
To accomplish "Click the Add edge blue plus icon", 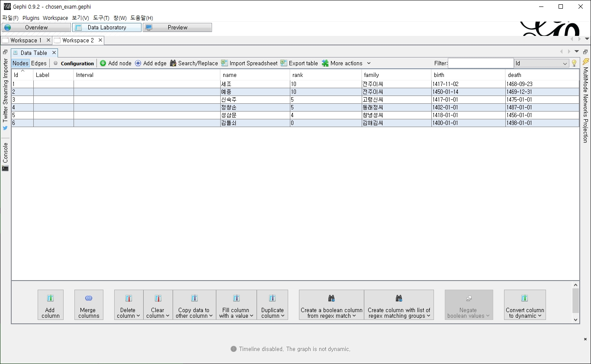I will point(138,63).
